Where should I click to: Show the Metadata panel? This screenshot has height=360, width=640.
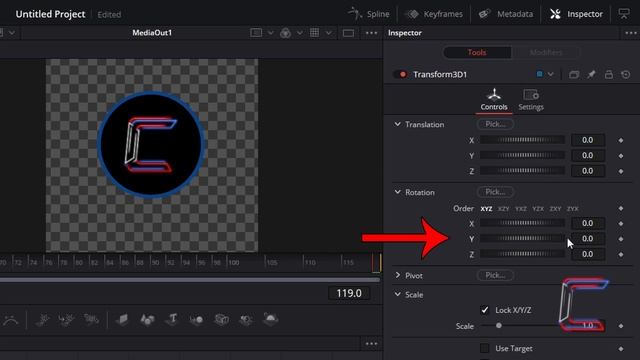tap(506, 14)
